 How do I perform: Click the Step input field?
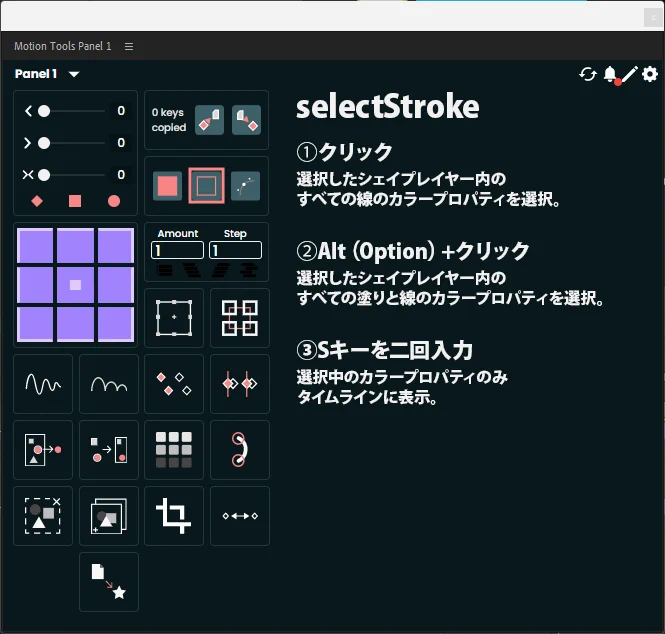coord(235,250)
